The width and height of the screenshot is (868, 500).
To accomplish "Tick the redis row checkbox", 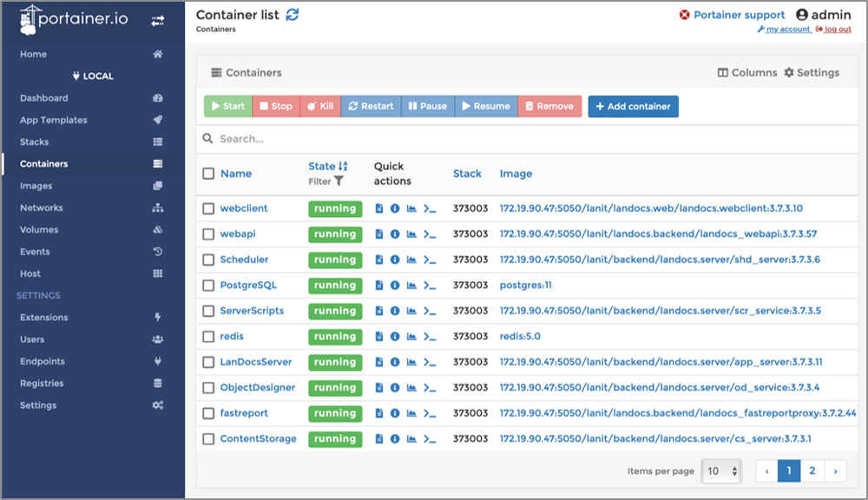I will tap(208, 337).
